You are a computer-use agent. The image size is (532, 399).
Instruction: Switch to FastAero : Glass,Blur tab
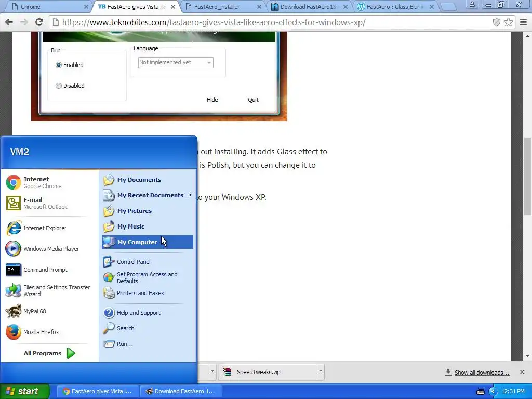394,7
